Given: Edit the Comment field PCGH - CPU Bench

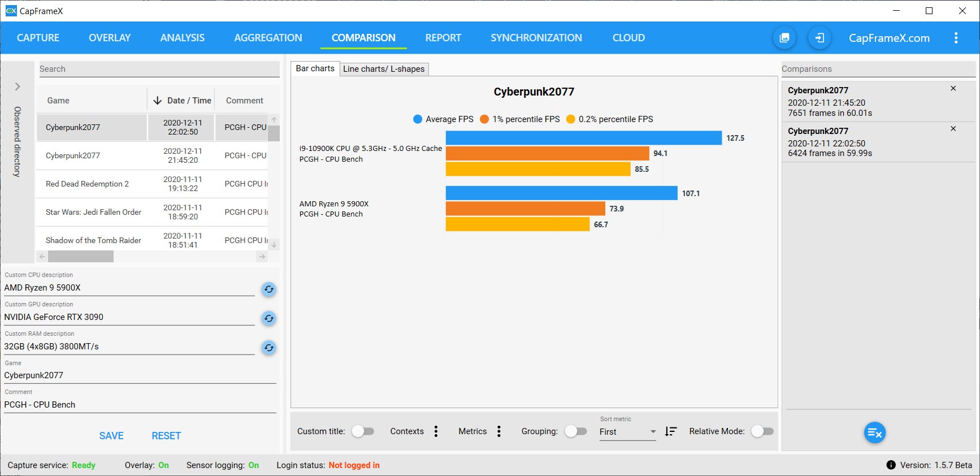Looking at the screenshot, I should pyautogui.click(x=140, y=405).
